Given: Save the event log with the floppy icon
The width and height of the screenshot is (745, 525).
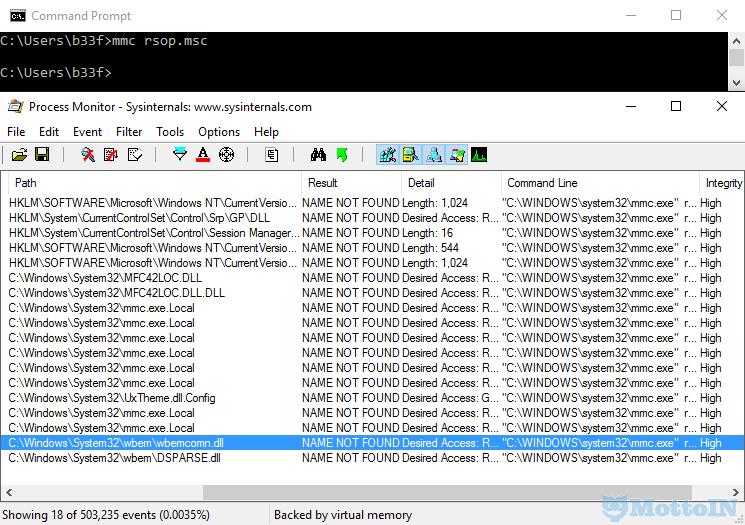Looking at the screenshot, I should coord(42,155).
